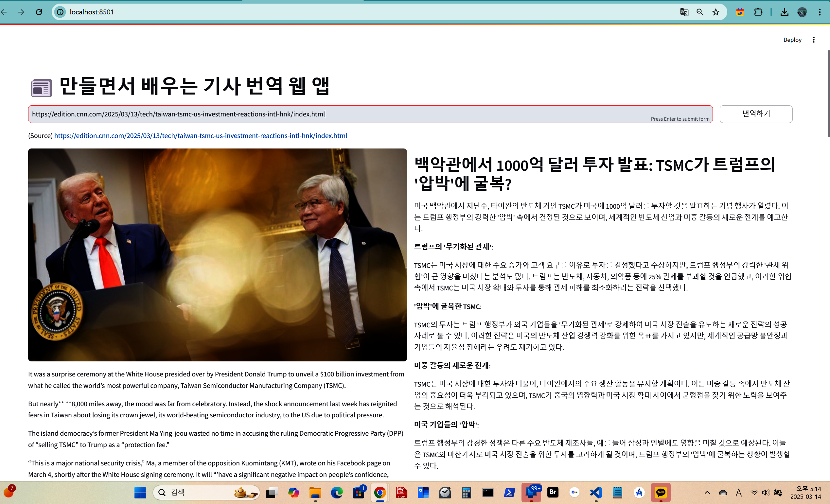Open Copilot from the taskbar
Viewport: 830px width, 504px height.
pyautogui.click(x=293, y=493)
